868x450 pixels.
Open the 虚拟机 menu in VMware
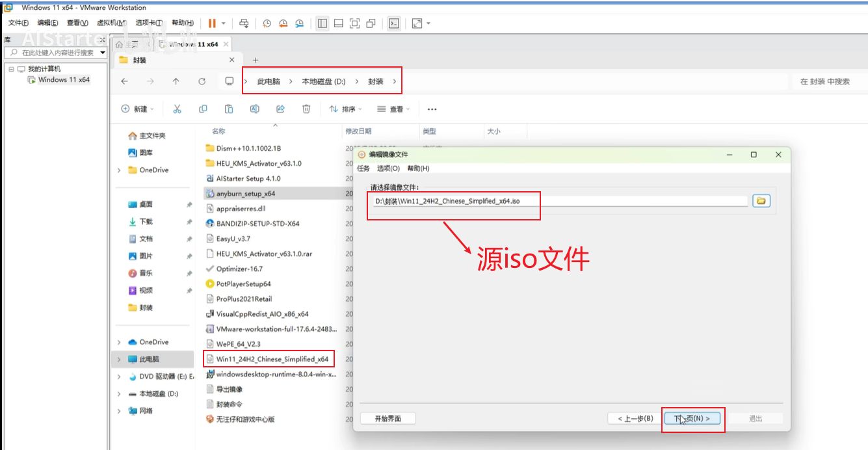click(111, 23)
